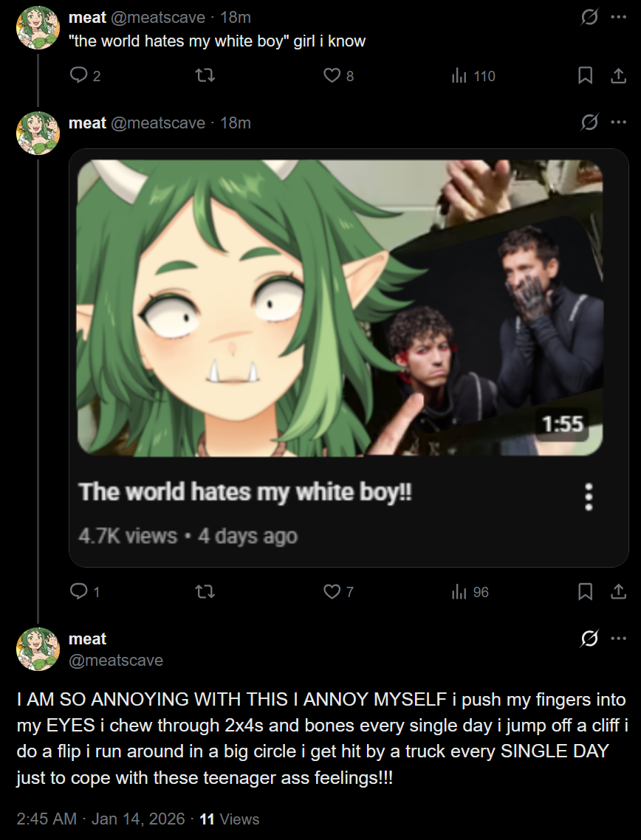The width and height of the screenshot is (641, 840).
Task: Open more options on first tweet
Action: (x=619, y=17)
